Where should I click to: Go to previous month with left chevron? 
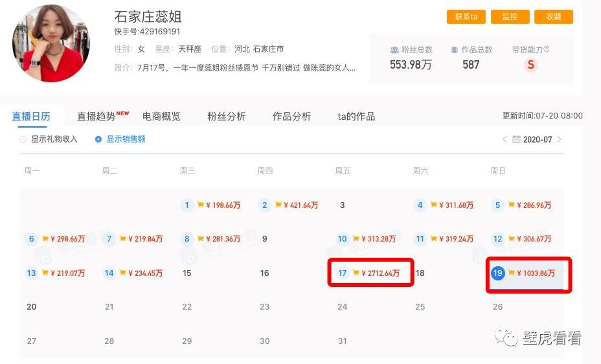505,139
